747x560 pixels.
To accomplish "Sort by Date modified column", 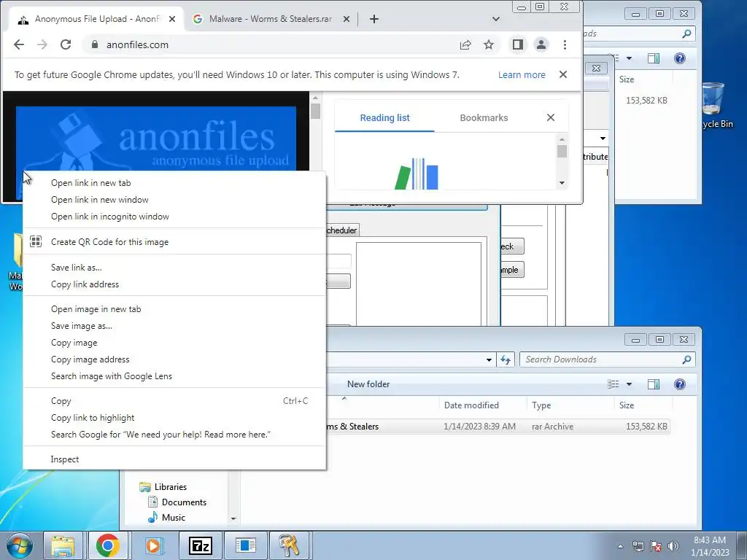I will pyautogui.click(x=483, y=405).
